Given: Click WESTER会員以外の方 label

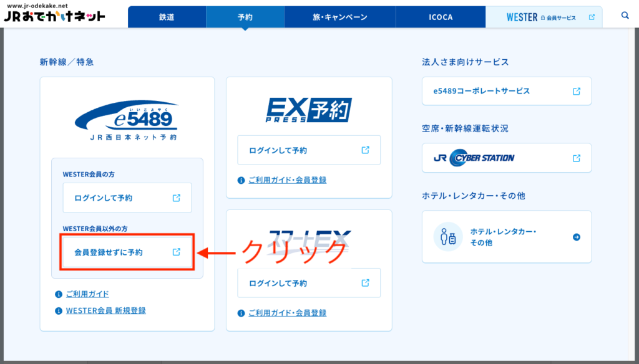Looking at the screenshot, I should tap(95, 229).
